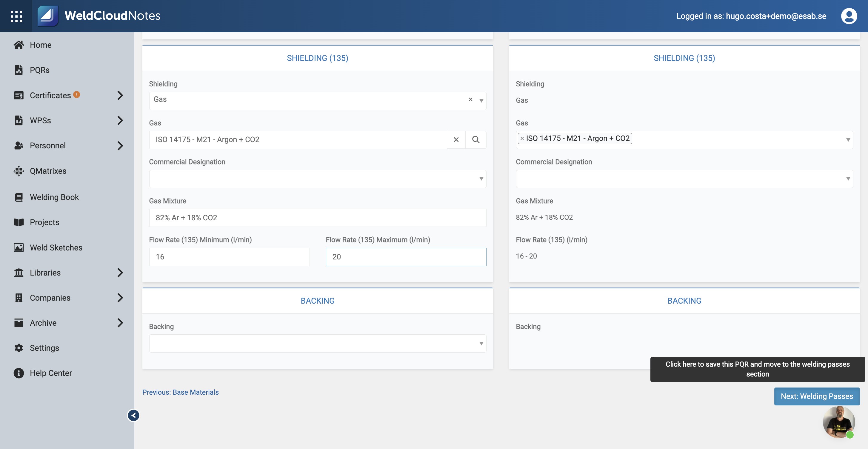Viewport: 868px width, 449px height.
Task: Expand the Certificates submenu chevron
Action: point(120,96)
